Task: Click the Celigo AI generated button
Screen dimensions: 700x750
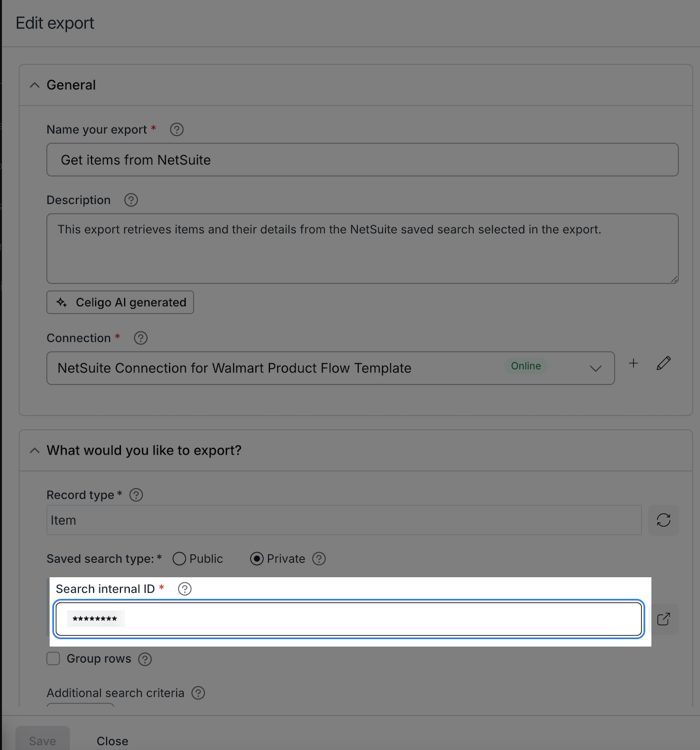Action: click(120, 302)
